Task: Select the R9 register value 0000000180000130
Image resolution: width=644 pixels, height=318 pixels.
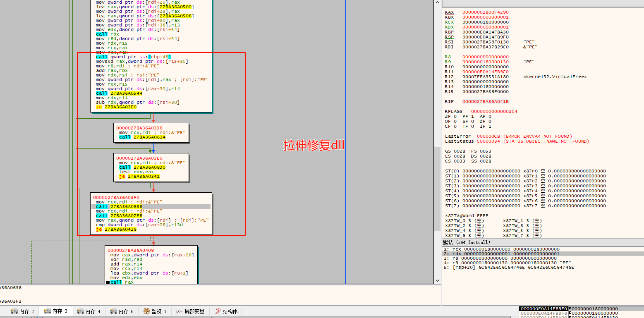Action: (486, 62)
